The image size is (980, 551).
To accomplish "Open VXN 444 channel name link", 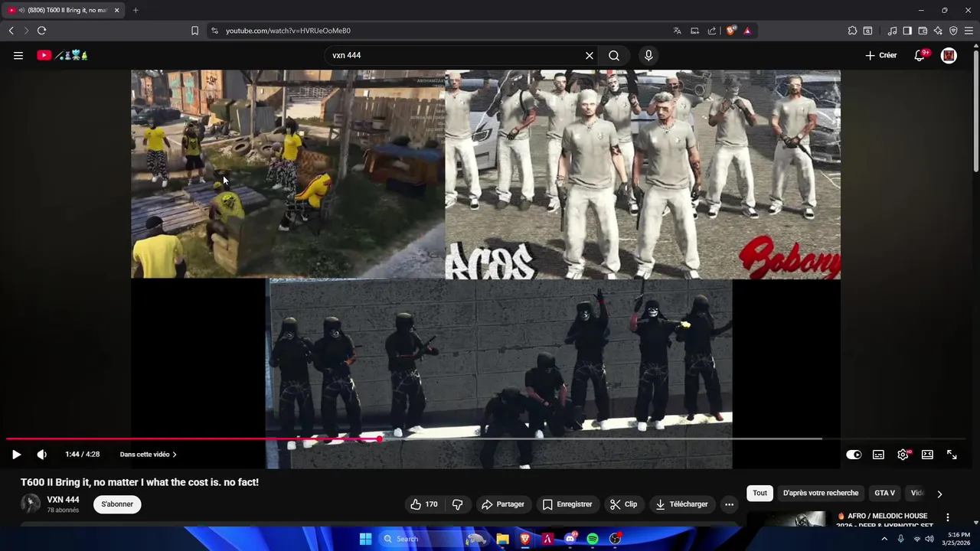I will coord(64,500).
